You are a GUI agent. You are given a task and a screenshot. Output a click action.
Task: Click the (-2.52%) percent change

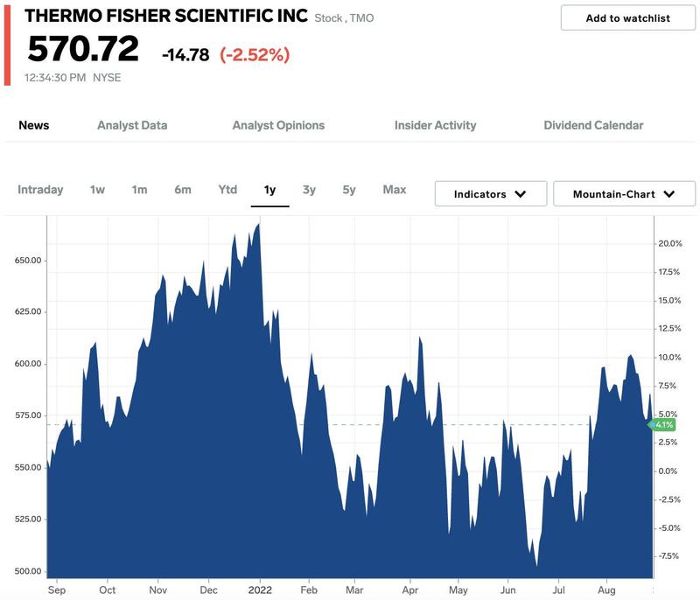tap(255, 55)
